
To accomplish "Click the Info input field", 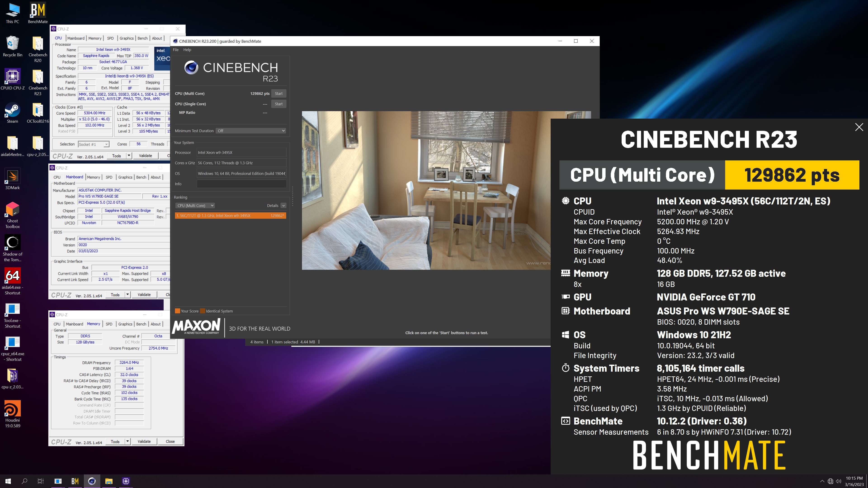I will [242, 184].
